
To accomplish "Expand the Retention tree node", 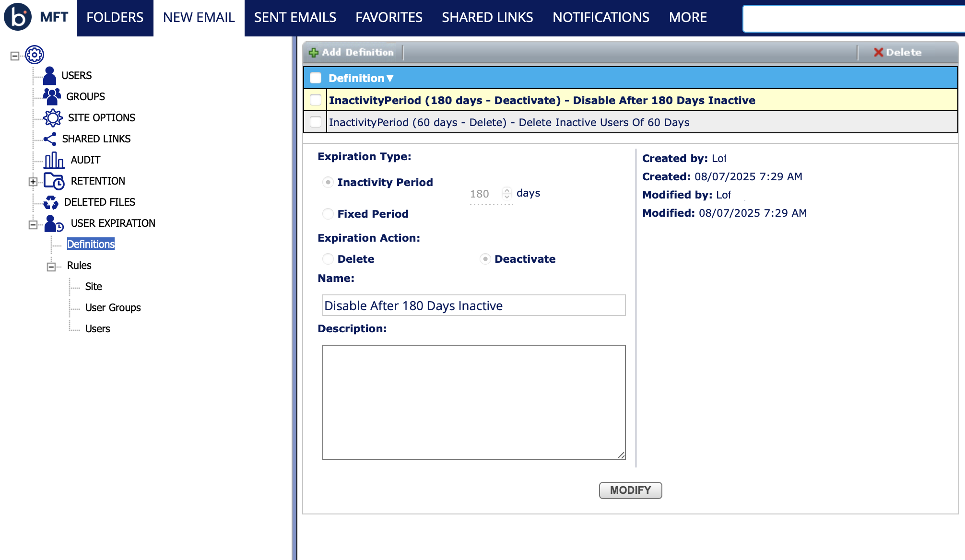I will click(x=33, y=181).
